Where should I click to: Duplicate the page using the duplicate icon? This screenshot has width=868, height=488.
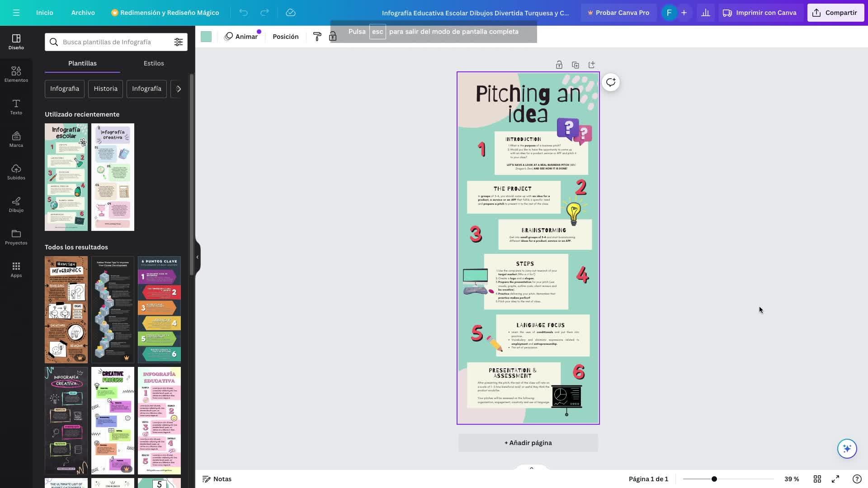575,65
